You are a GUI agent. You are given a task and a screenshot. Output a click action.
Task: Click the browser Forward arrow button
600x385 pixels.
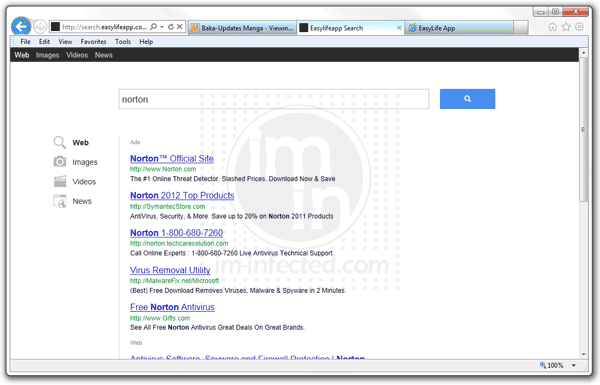pos(40,27)
